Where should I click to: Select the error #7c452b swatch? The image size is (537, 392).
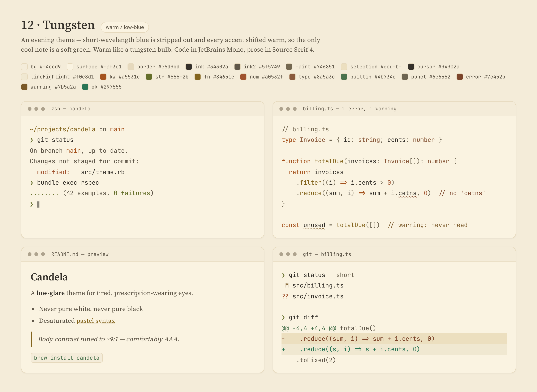[460, 77]
